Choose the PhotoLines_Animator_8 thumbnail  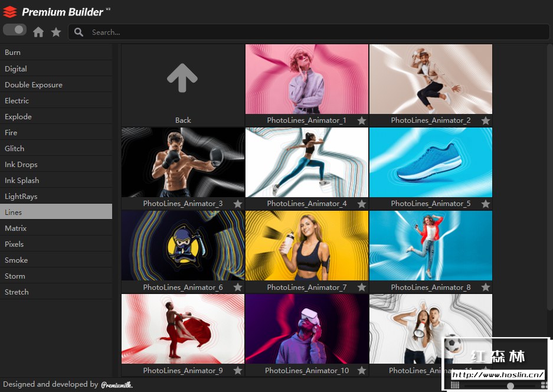(431, 246)
